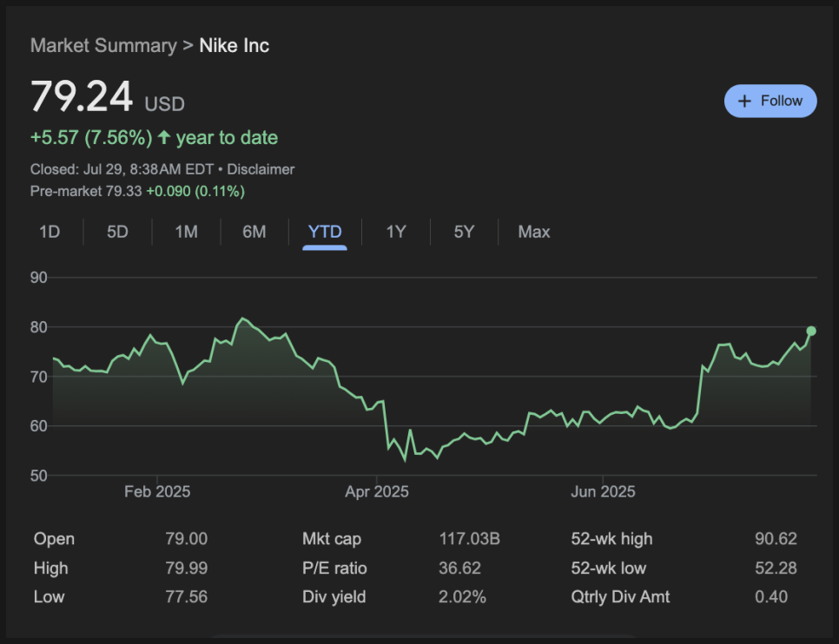
Task: Open the Market Summary link
Action: click(x=103, y=45)
